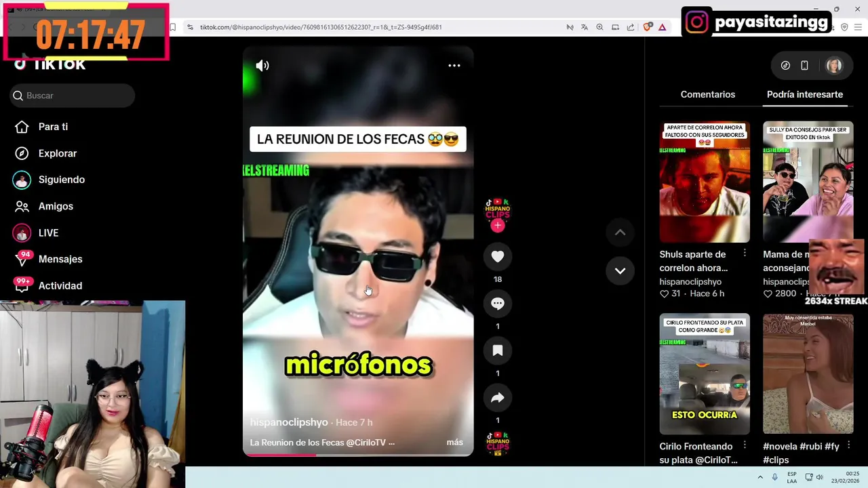Click the address bar URL

[321, 27]
